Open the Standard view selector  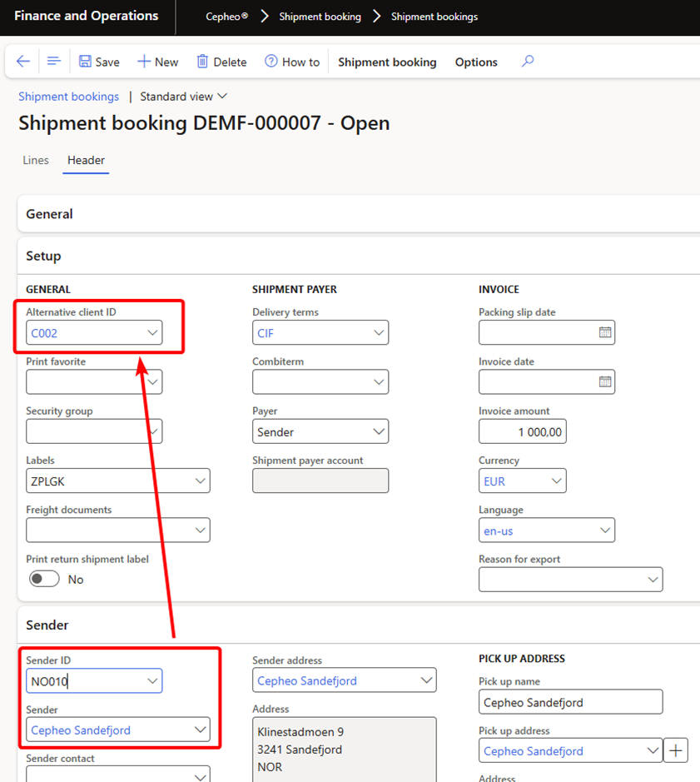pos(183,97)
